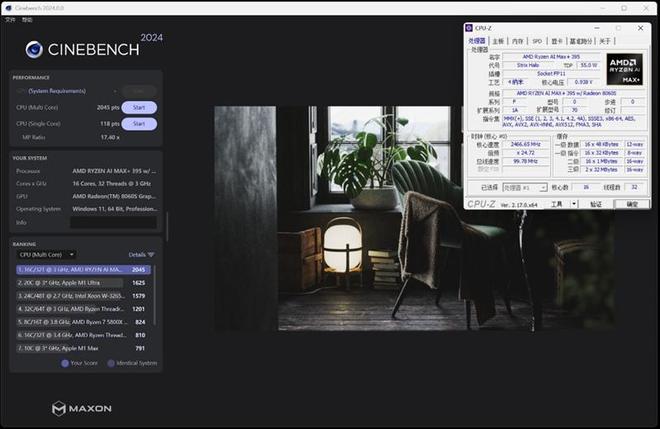
Task: Click the Identical System legend dot
Action: 110,363
